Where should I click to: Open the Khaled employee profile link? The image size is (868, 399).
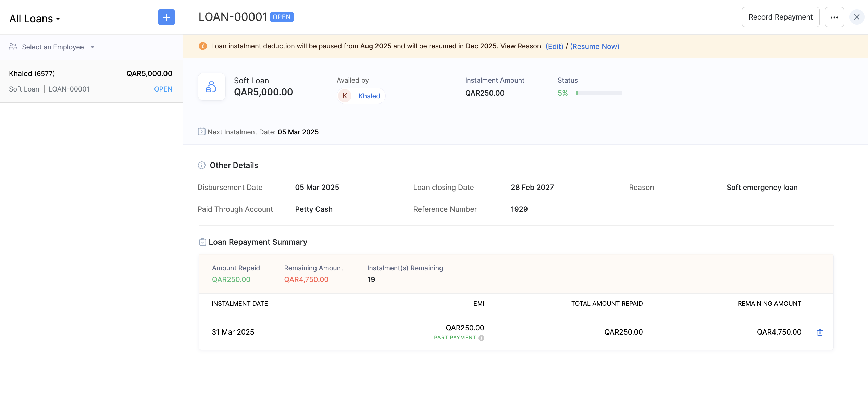[x=369, y=96]
